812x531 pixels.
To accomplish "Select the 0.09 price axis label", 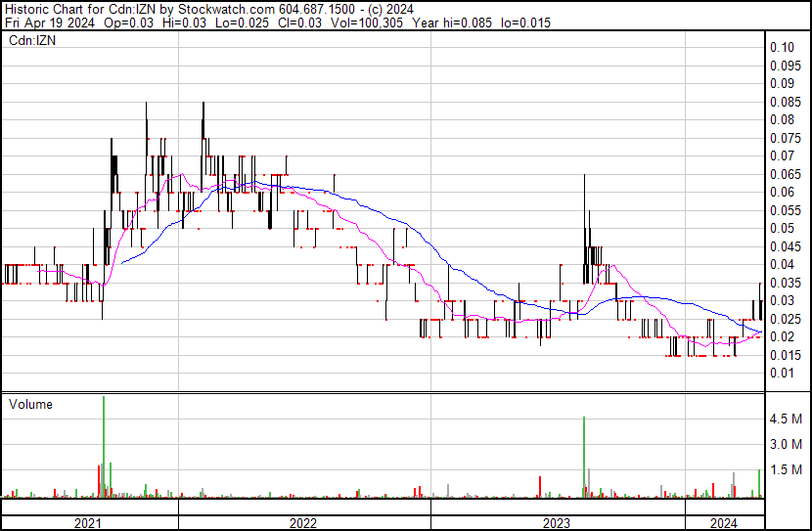I will point(782,83).
